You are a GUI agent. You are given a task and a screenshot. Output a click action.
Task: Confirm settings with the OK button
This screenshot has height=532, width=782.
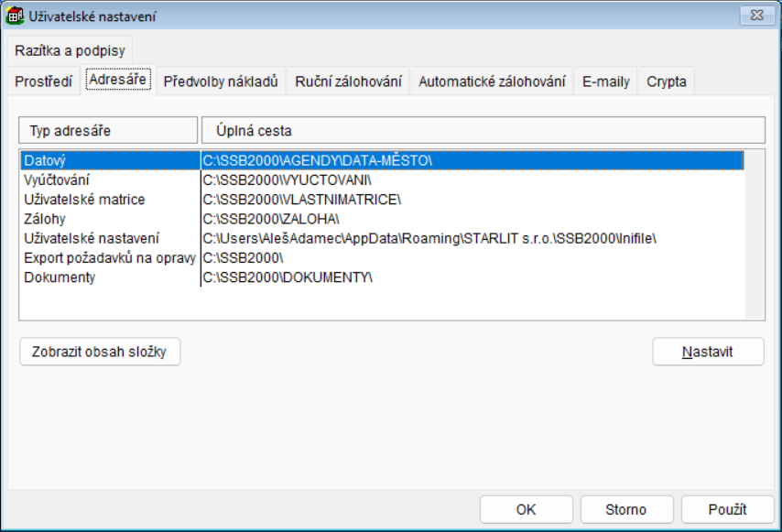(x=526, y=509)
